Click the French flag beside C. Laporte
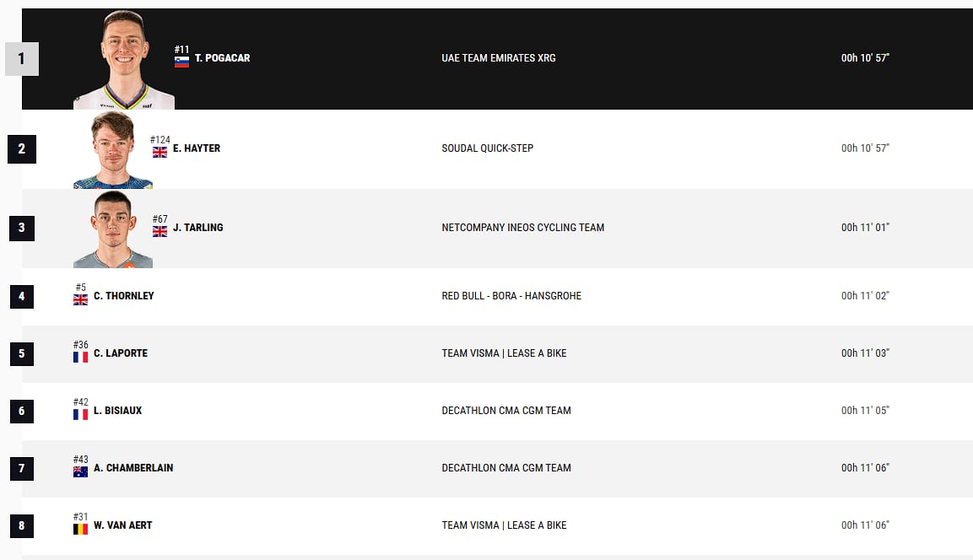Screen dimensions: 973x560 [x=81, y=358]
